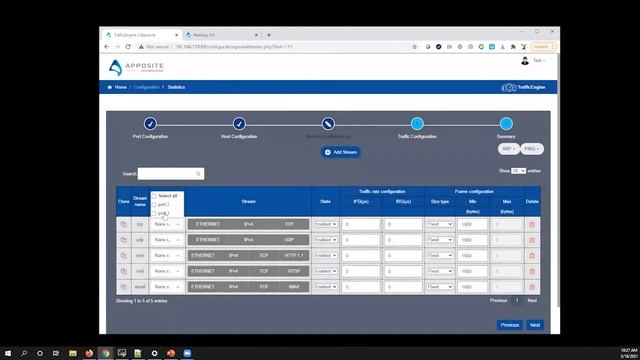Open Statistics in the breadcrumb

pos(176,87)
